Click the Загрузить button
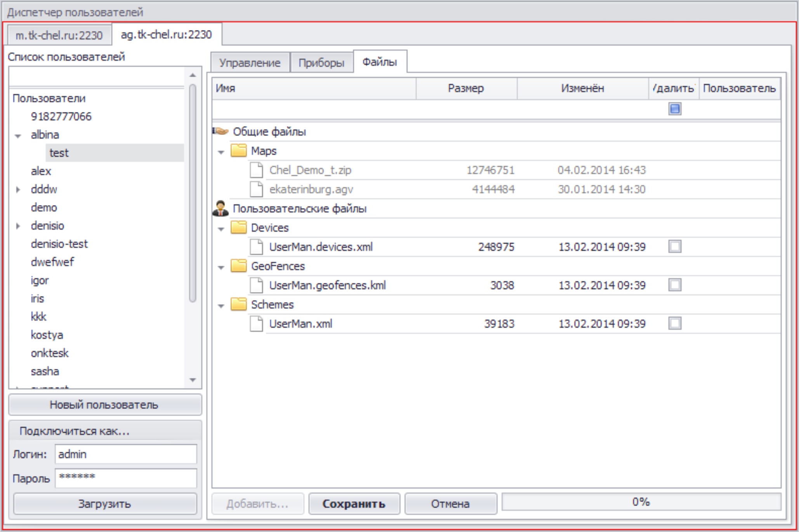Viewport: 799px width, 532px height. pos(105,504)
